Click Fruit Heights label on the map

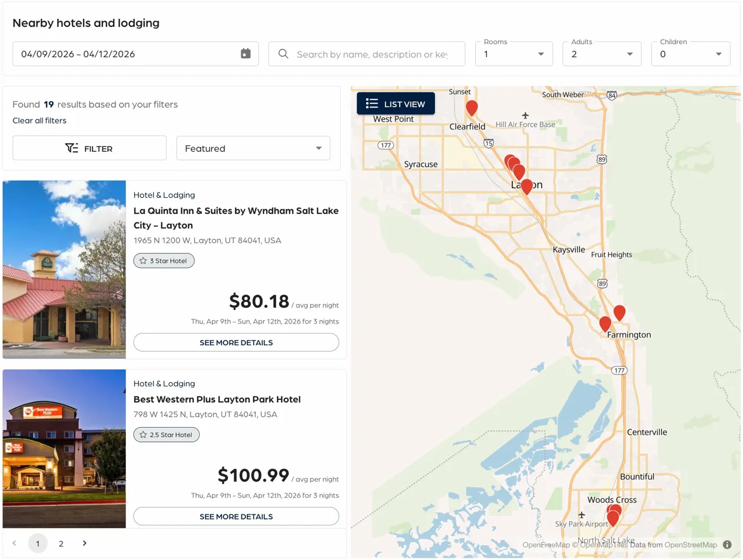point(612,255)
